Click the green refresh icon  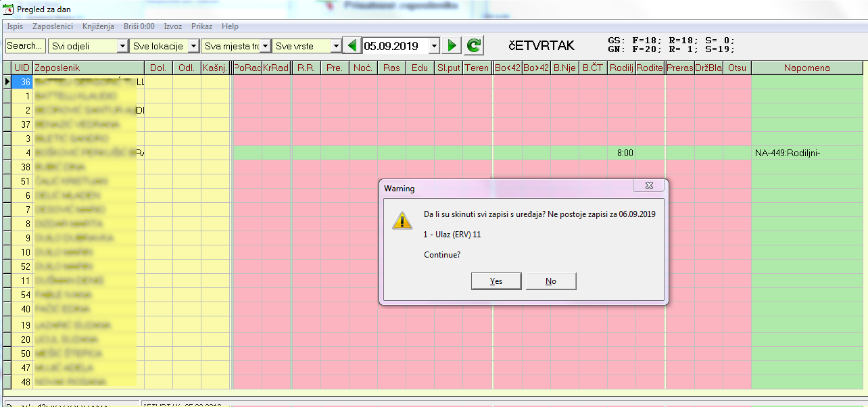[474, 46]
